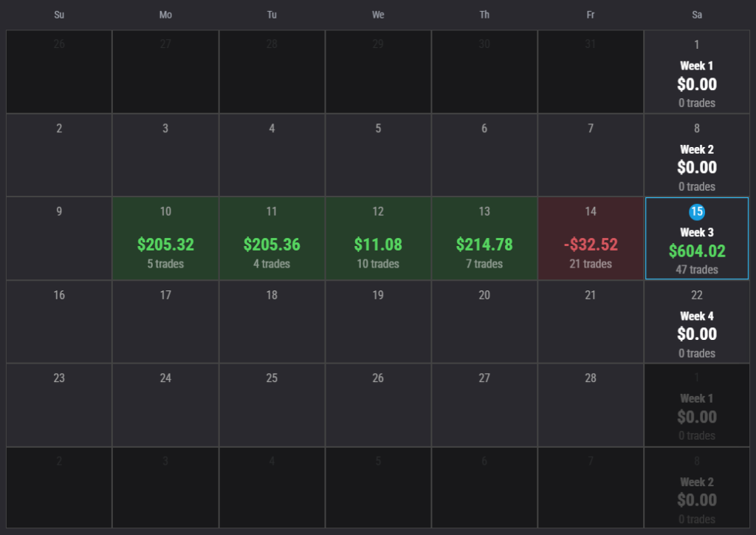Open Friday 14 losing day -$32.52
This screenshot has height=535, width=756.
click(x=591, y=239)
